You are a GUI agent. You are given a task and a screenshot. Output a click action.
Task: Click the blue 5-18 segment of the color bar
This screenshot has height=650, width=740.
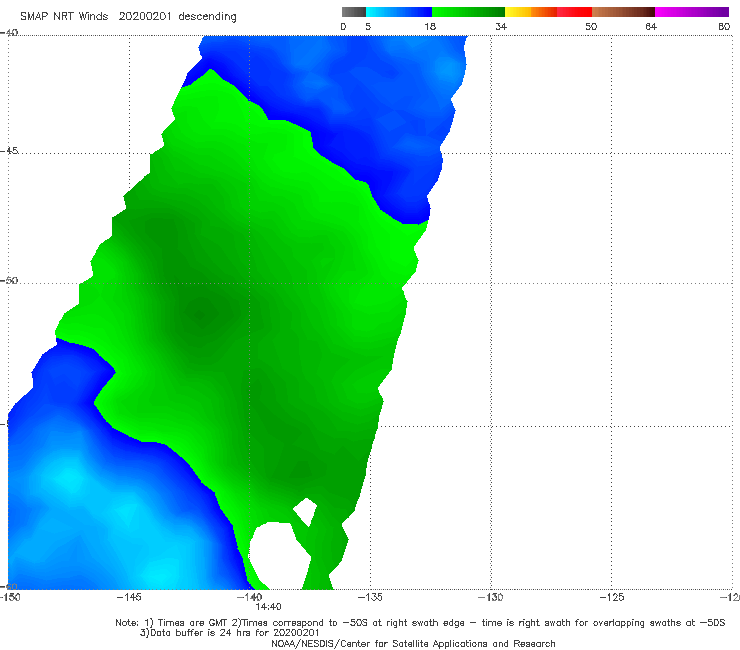(399, 12)
